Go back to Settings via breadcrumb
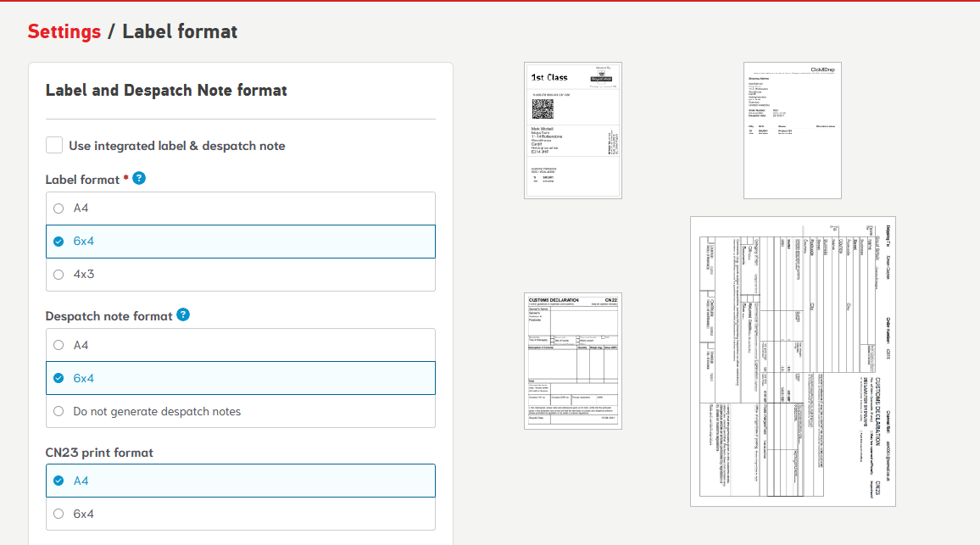 point(64,32)
